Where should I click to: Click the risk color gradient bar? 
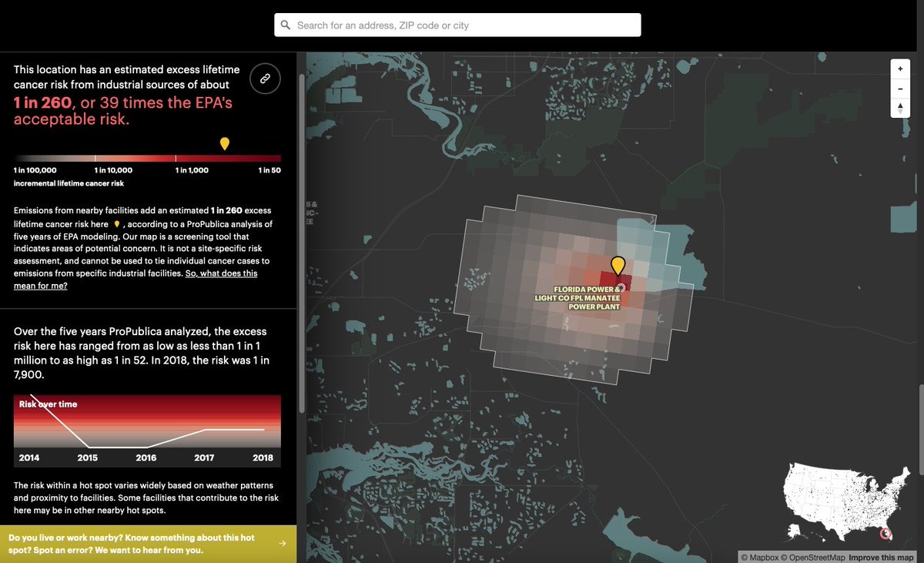(147, 158)
